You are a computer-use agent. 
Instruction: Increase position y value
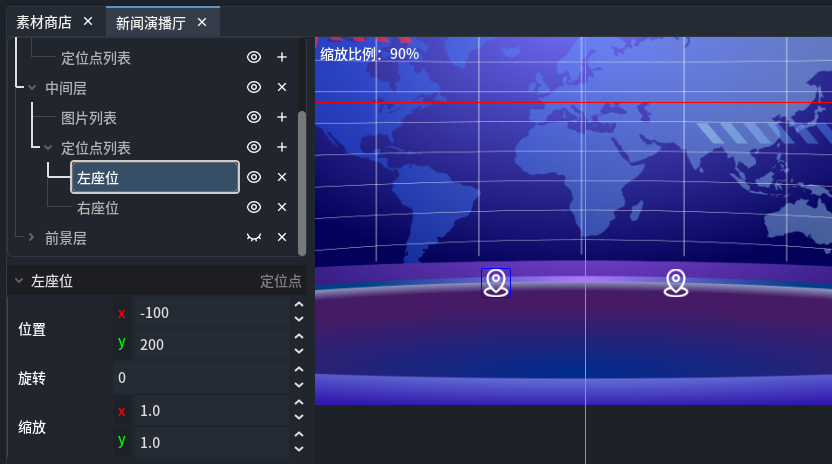click(299, 337)
